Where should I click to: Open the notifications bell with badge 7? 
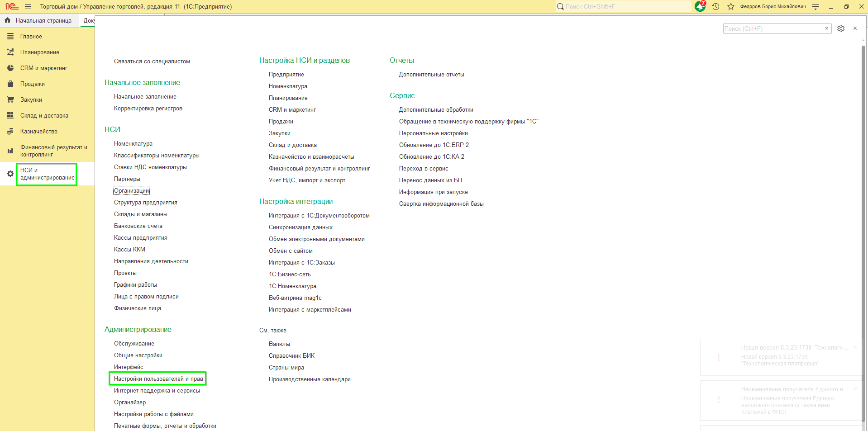click(x=700, y=6)
